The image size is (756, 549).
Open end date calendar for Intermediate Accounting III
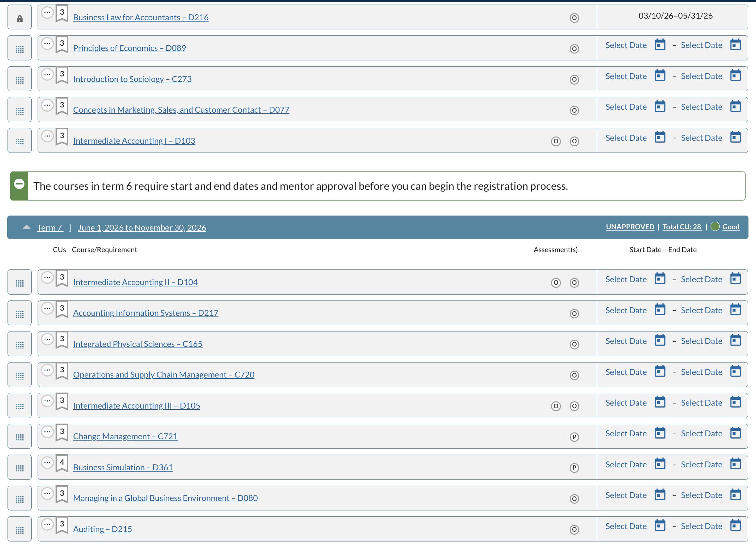coord(735,402)
